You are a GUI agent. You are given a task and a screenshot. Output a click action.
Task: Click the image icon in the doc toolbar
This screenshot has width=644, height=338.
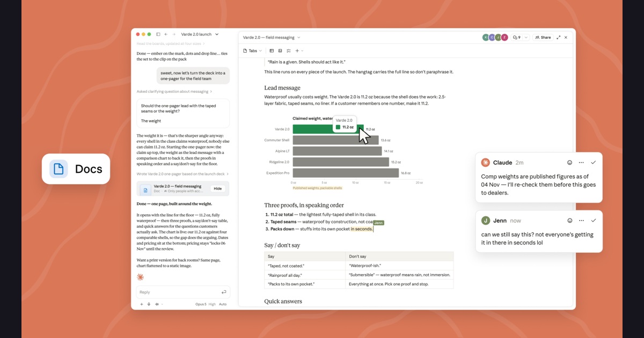coord(280,51)
